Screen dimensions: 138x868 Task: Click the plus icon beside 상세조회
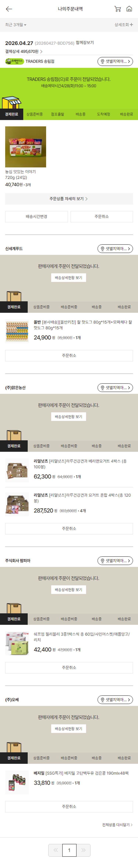131,25
